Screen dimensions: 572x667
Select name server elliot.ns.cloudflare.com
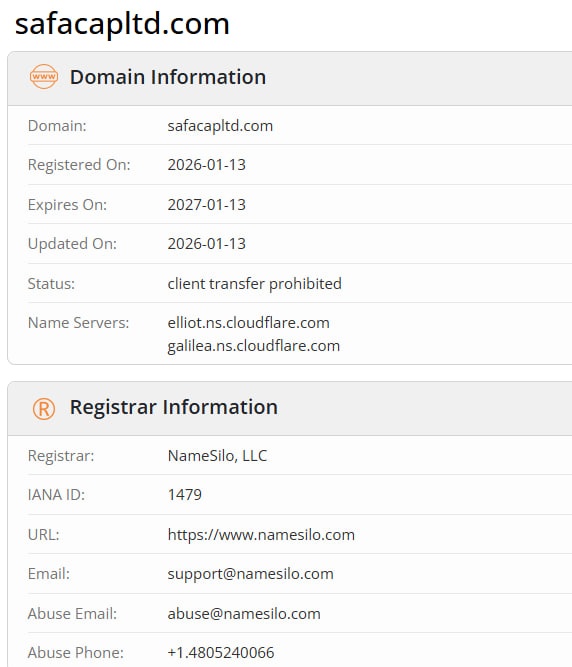point(248,323)
